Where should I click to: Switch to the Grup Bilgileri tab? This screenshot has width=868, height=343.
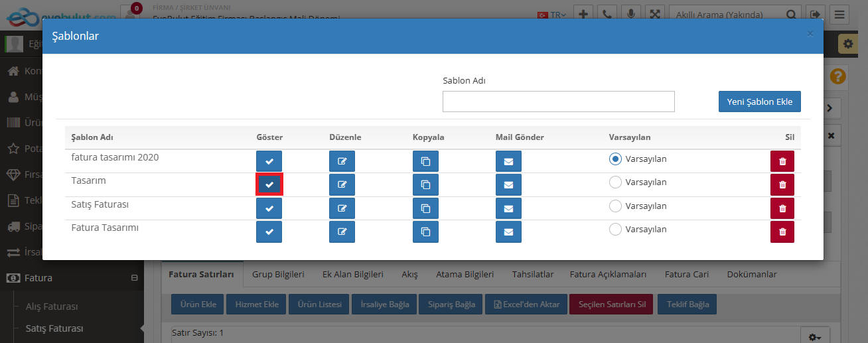(x=278, y=274)
